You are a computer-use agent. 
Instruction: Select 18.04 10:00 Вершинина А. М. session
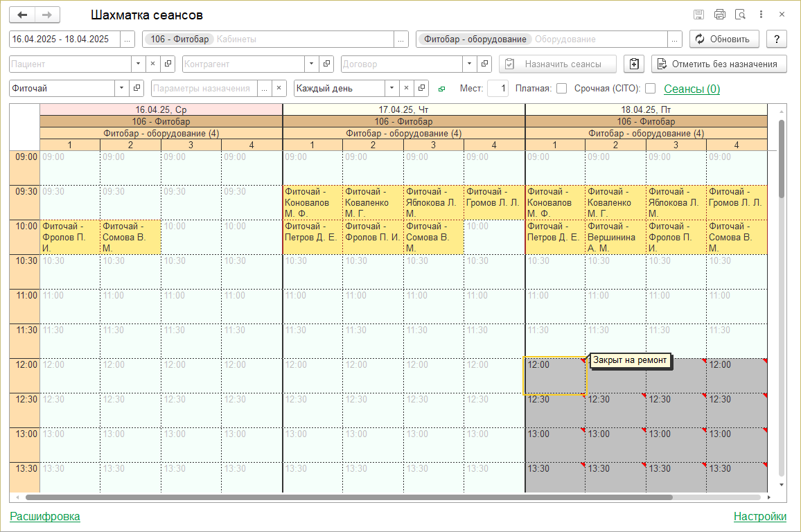click(x=615, y=237)
